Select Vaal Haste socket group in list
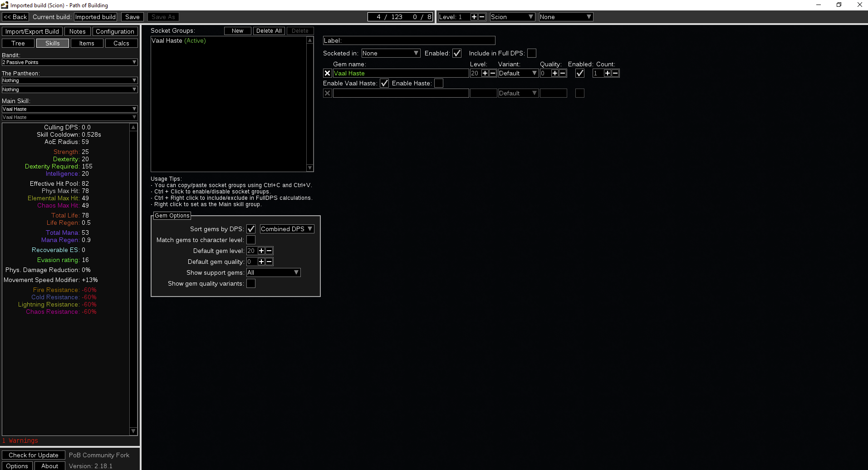This screenshot has width=868, height=470. pos(229,41)
